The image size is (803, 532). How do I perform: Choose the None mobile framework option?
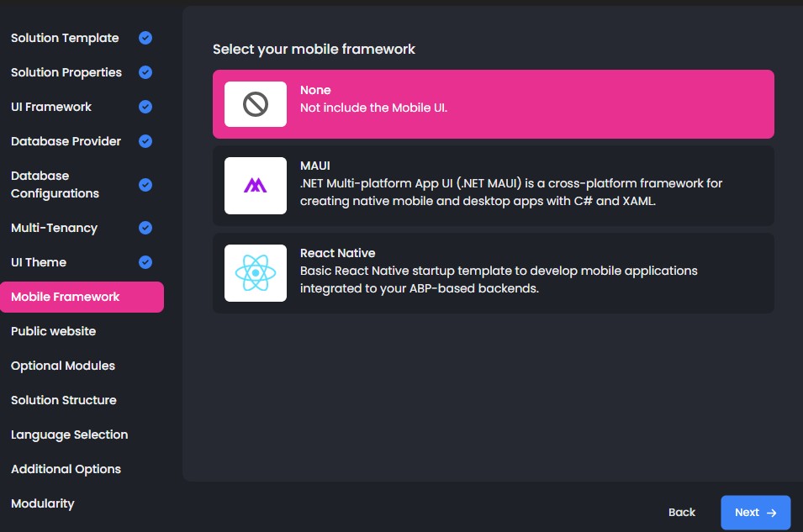point(494,104)
